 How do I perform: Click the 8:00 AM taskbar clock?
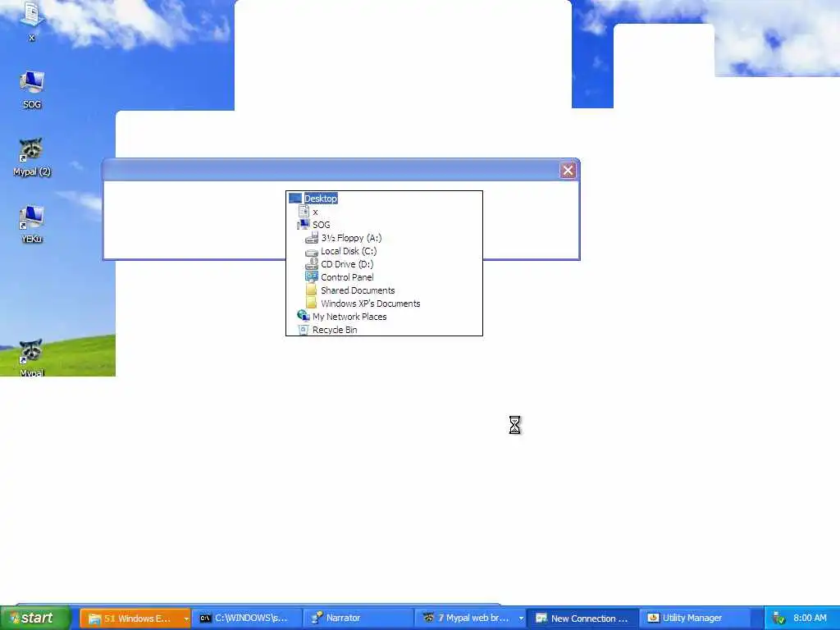click(810, 619)
